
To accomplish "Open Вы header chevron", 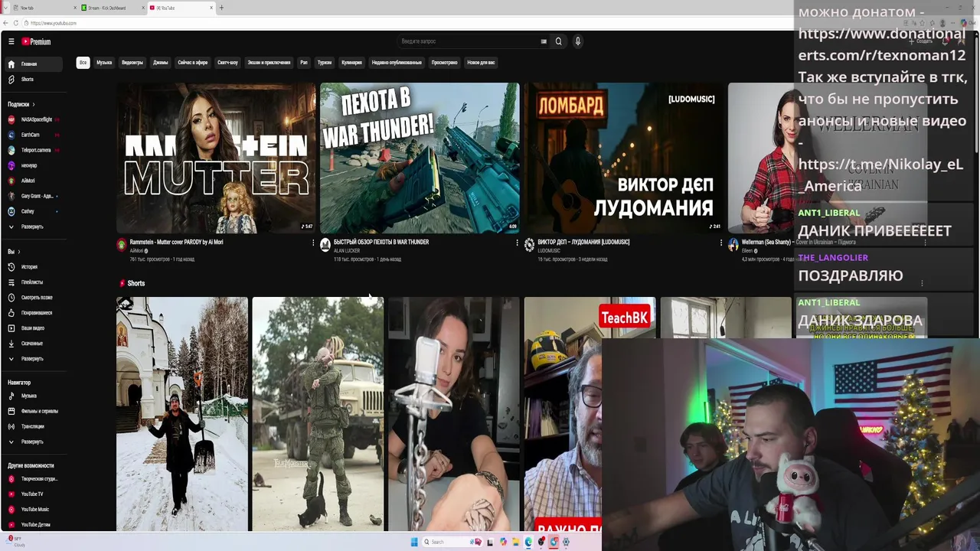I will click(18, 252).
